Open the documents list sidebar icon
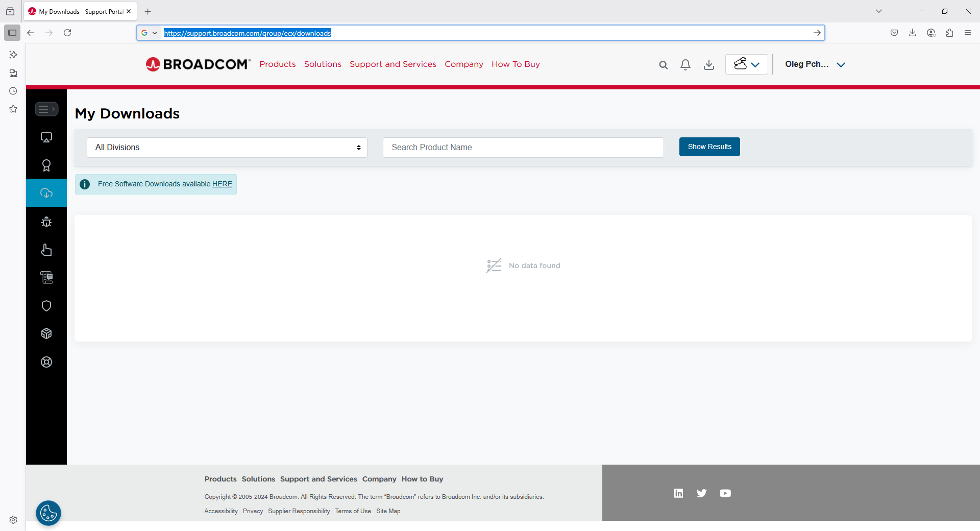 (46, 277)
